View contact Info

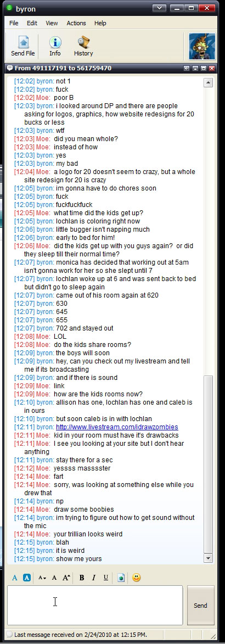tap(55, 46)
